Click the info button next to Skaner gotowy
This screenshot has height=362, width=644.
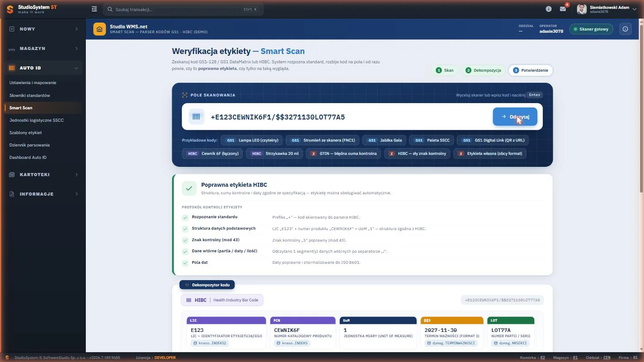(x=625, y=29)
